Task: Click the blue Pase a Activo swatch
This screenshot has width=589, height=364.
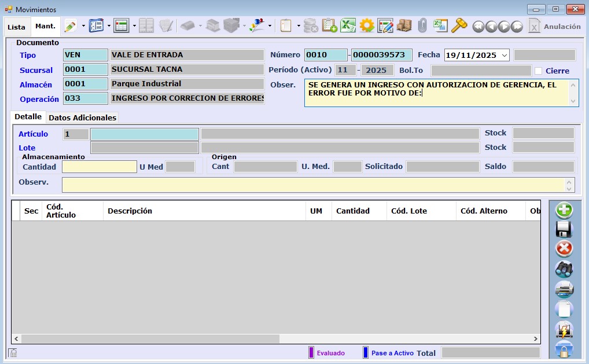Action: [x=366, y=352]
